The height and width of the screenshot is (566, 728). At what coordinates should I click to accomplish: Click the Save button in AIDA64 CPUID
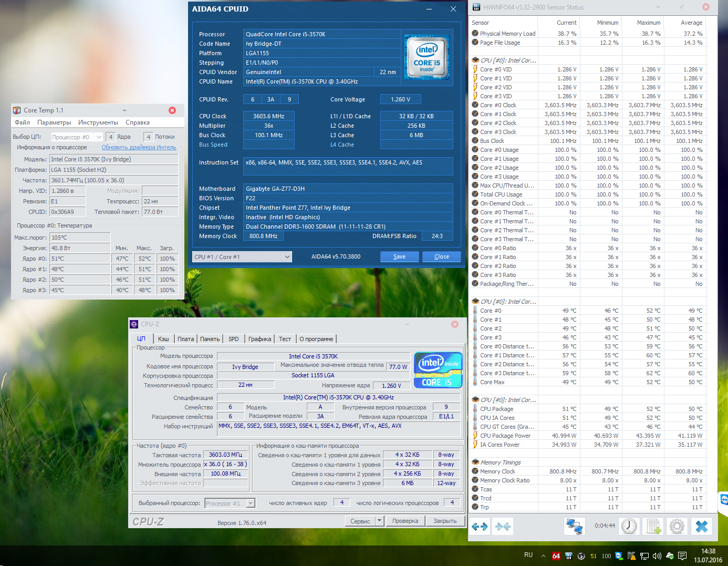point(400,256)
